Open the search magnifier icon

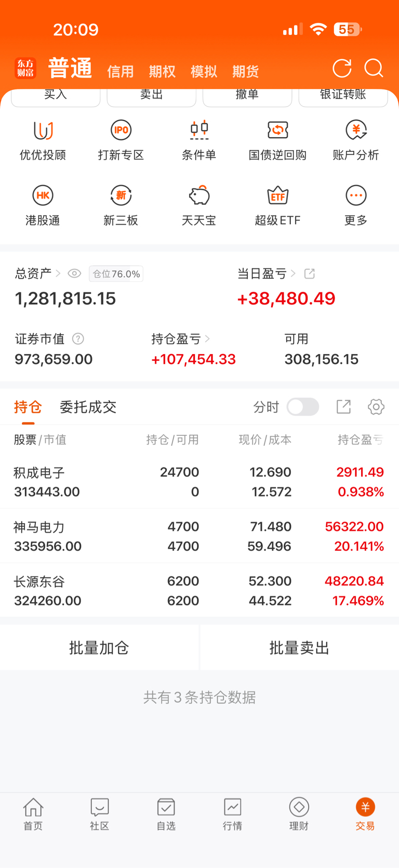[374, 68]
